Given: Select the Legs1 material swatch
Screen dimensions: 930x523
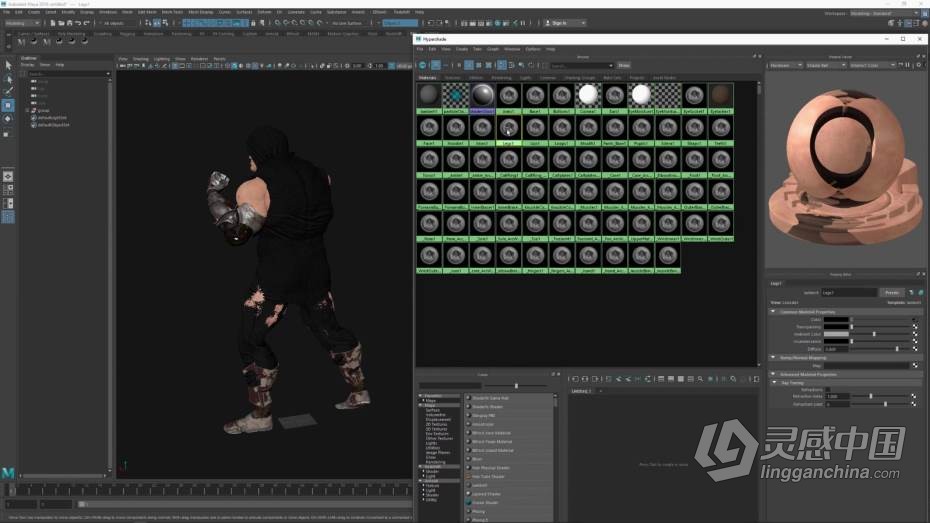Looking at the screenshot, I should tap(508, 130).
